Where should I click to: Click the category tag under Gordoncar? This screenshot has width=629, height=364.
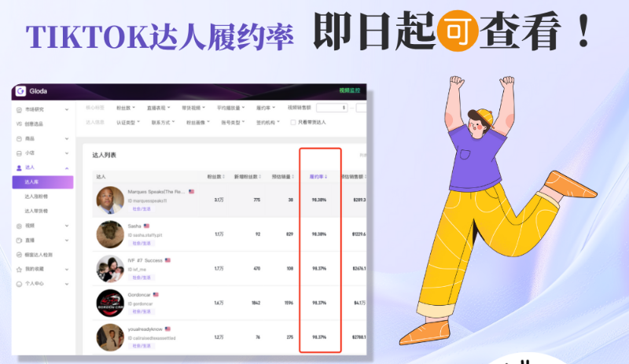pos(142,311)
